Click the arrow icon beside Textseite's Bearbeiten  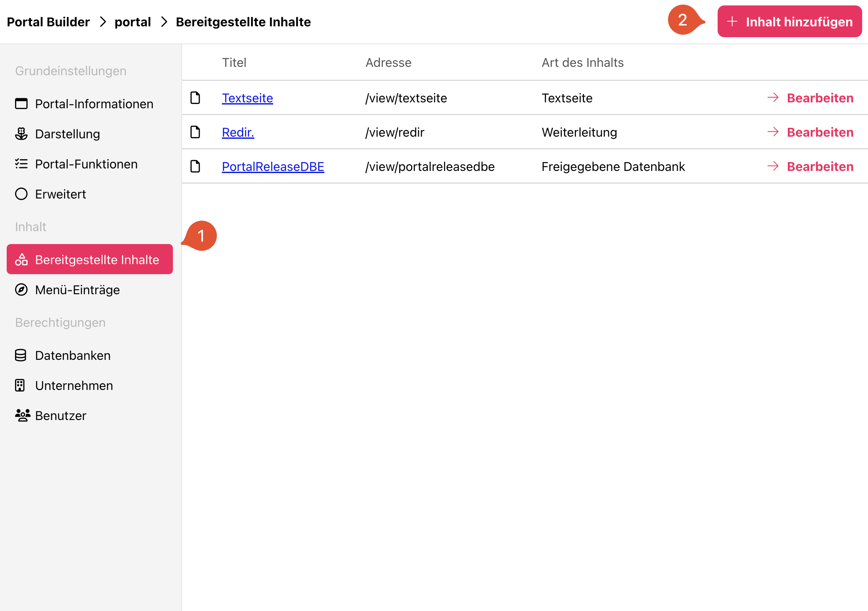click(773, 98)
